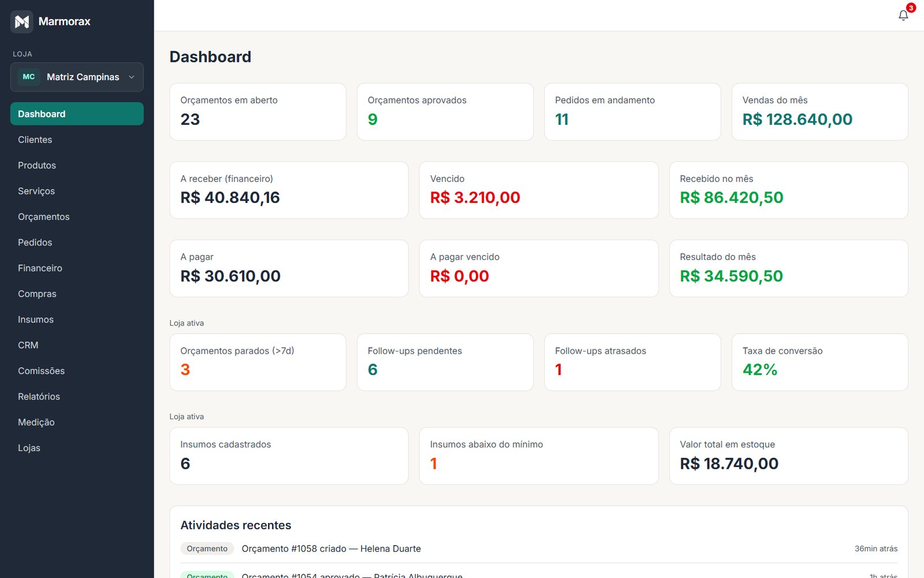Click the A pagar R$ 30.610,00 card
This screenshot has height=578, width=924.
tap(289, 268)
